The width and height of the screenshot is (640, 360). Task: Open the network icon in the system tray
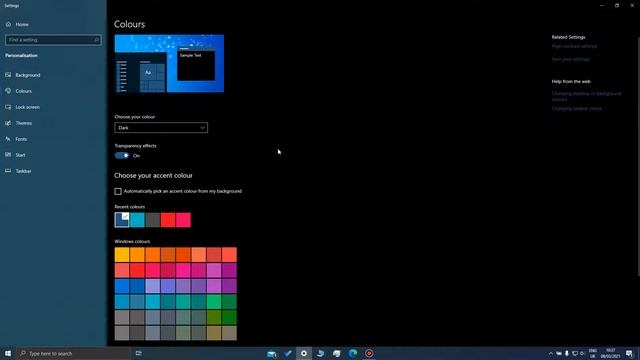[x=575, y=353]
